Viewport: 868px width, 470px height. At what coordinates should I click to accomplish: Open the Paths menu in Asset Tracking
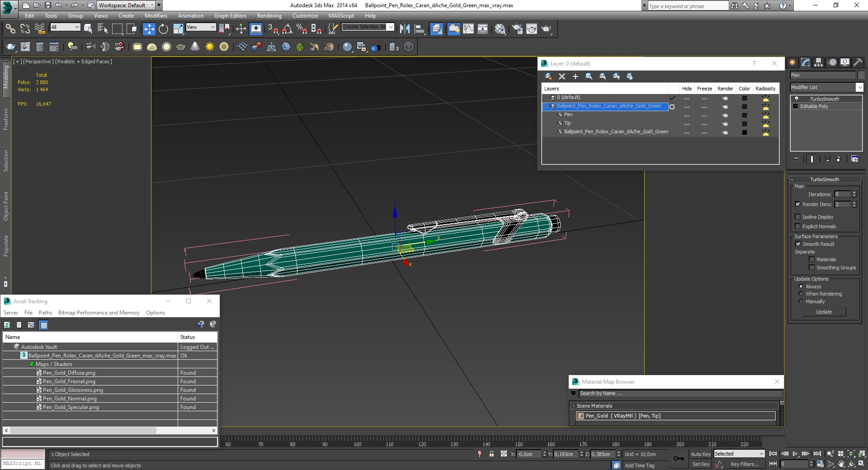45,313
